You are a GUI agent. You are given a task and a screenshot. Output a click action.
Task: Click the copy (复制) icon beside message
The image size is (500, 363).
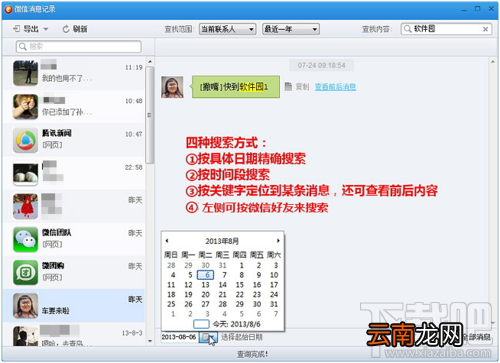288,87
